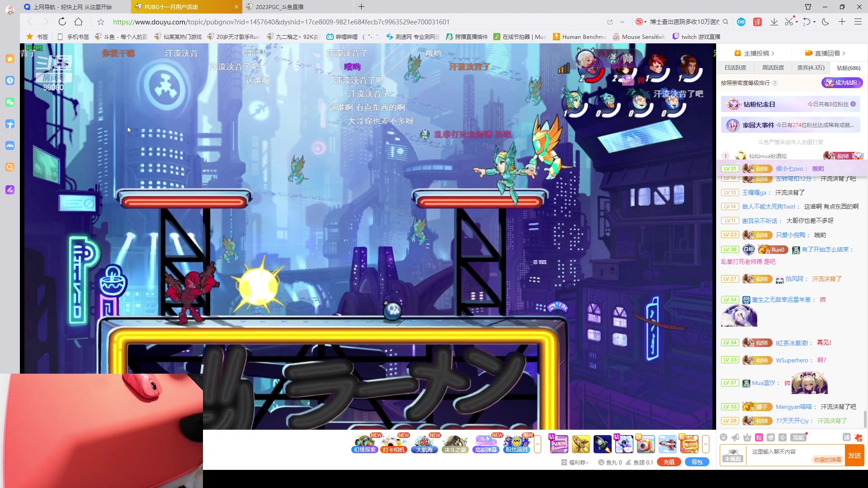Viewport: 868px width, 488px height.
Task: Expand the activity list up arrow
Action: pos(538,444)
